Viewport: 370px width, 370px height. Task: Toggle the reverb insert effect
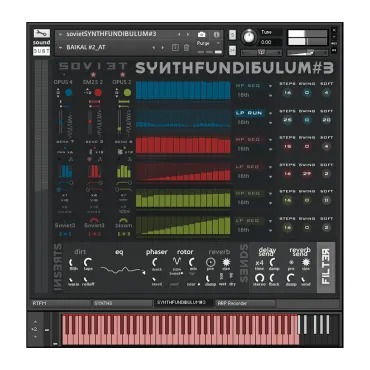[x=219, y=252]
